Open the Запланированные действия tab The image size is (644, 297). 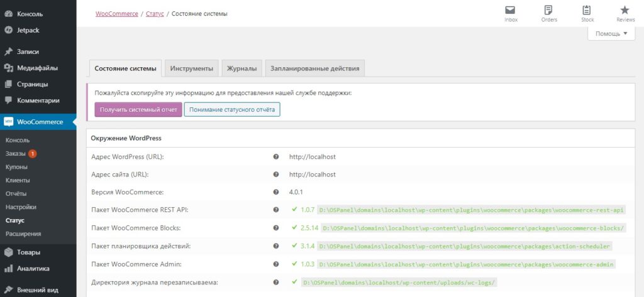click(315, 68)
